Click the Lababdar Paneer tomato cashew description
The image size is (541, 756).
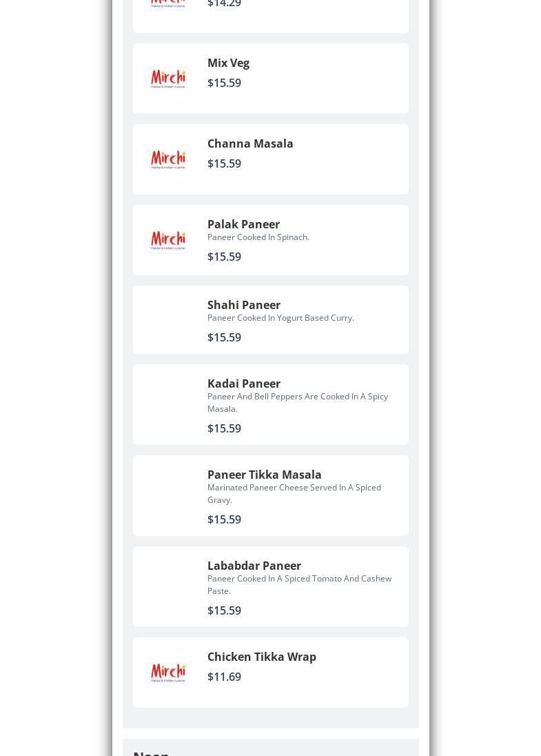point(299,584)
